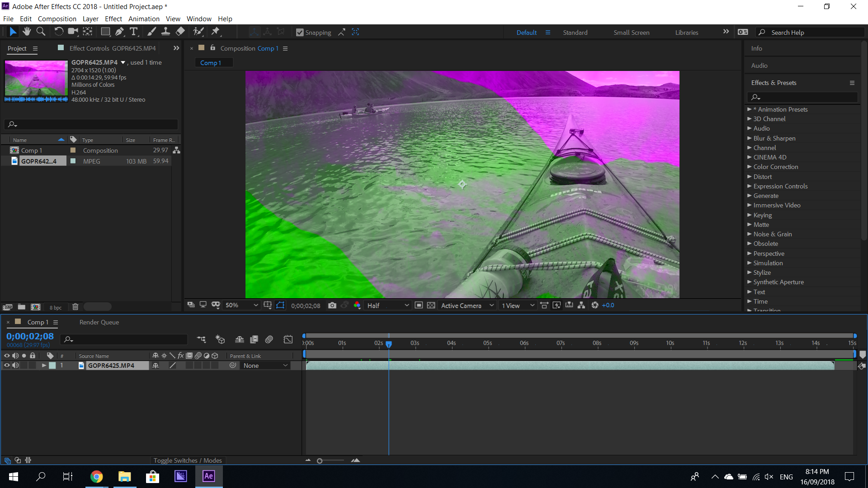
Task: Open the 50% magnification dropdown
Action: 241,305
